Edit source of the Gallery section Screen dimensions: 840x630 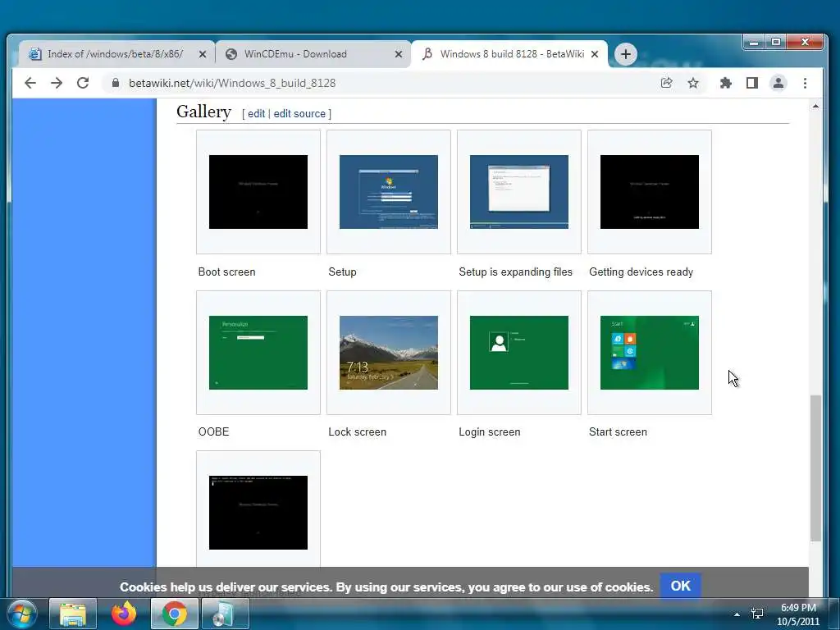point(299,113)
